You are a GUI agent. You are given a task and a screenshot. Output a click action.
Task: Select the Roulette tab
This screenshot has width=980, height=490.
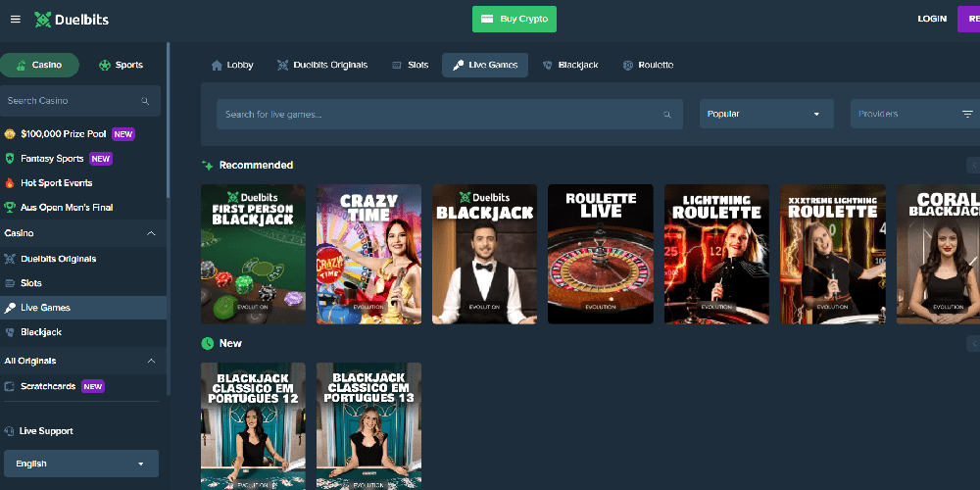648,66
